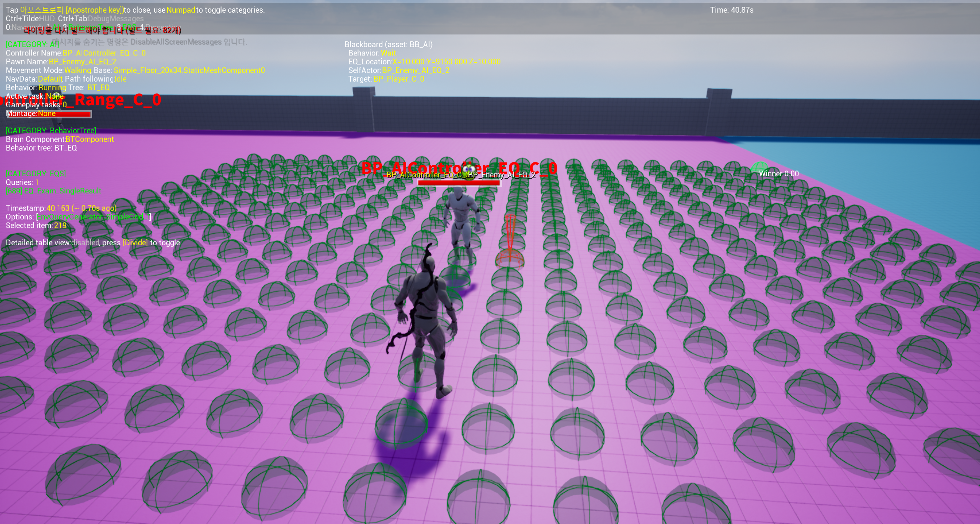
Task: Click the Time 40.87s readout
Action: tap(732, 10)
